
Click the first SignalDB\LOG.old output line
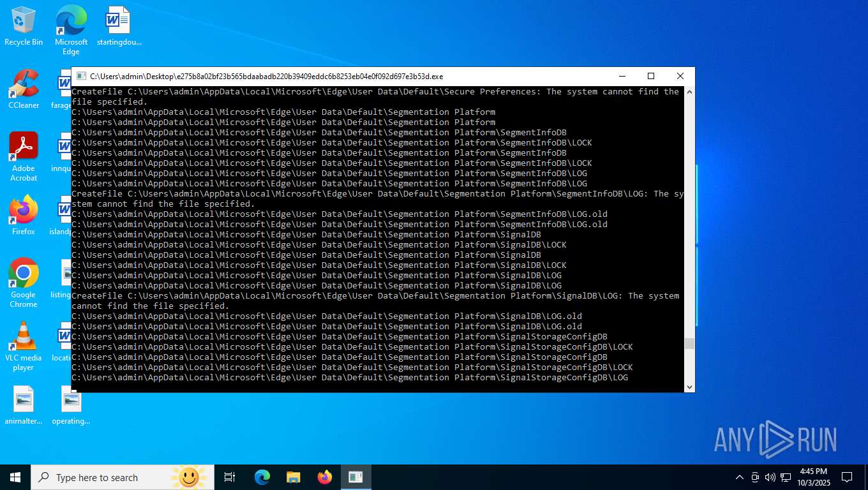click(327, 316)
